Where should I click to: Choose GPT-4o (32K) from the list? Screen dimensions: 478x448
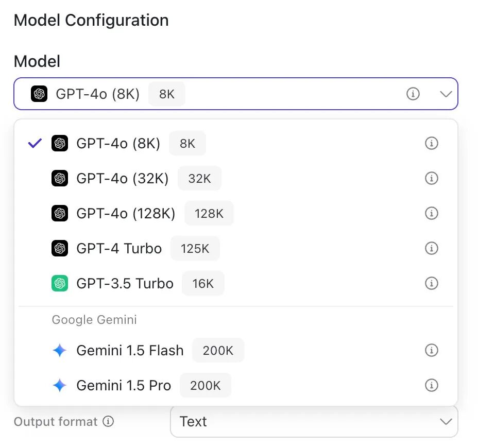122,178
